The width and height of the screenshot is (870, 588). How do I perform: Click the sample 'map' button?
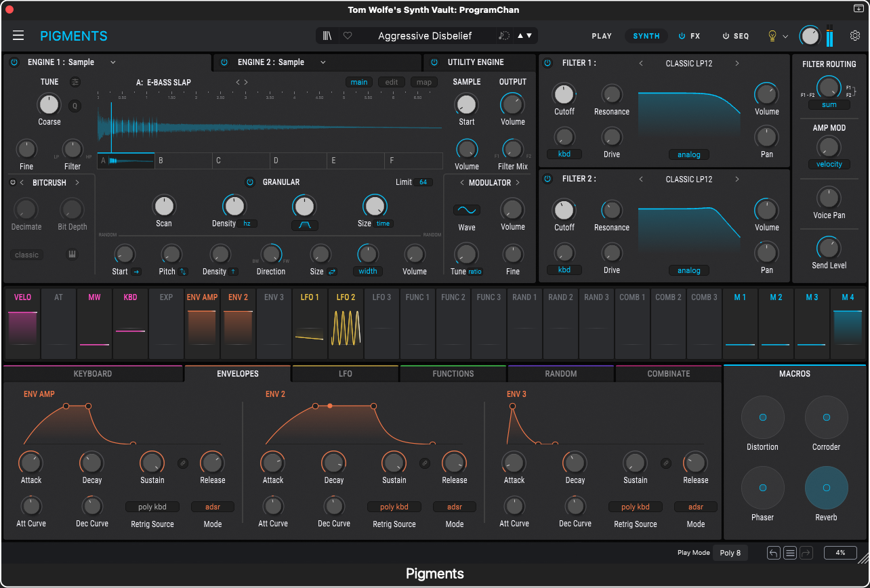(x=424, y=83)
